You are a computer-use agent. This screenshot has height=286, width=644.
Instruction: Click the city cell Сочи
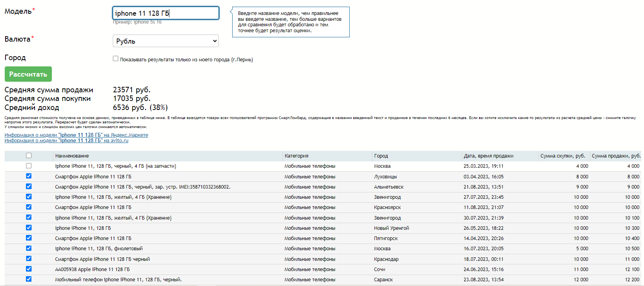(x=380, y=269)
